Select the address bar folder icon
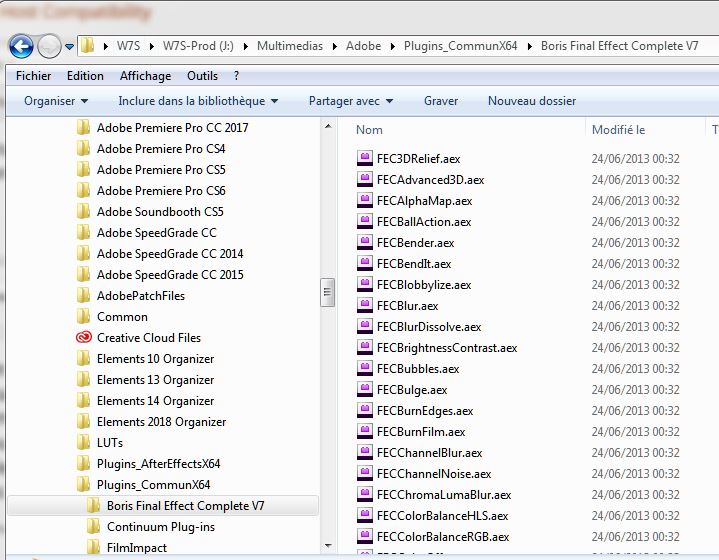719x560 pixels. pos(87,46)
